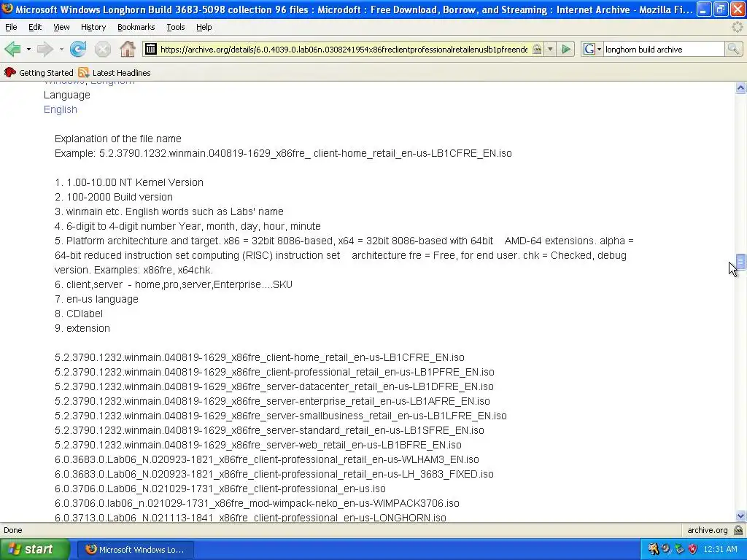This screenshot has width=747, height=560.
Task: Click the second system tray icon
Action: click(666, 550)
